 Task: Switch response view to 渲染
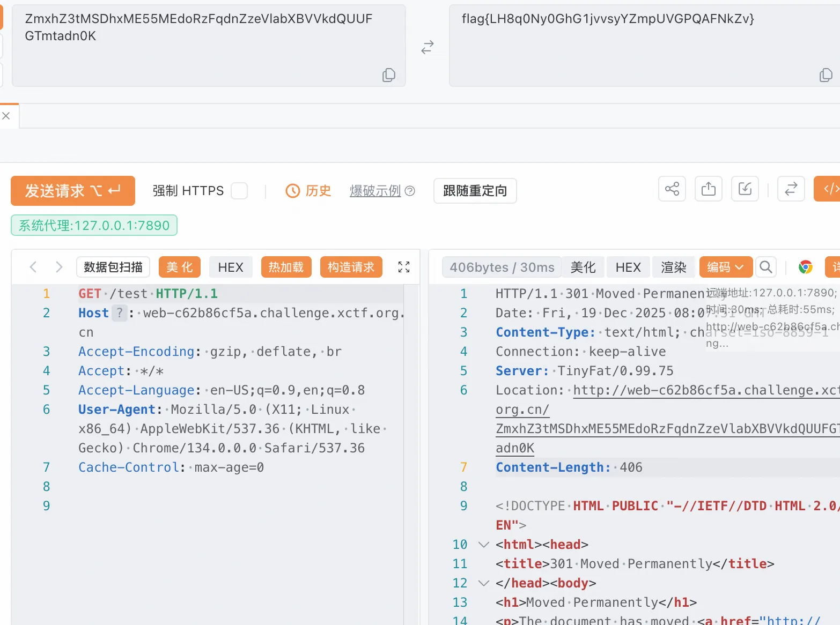tap(673, 267)
